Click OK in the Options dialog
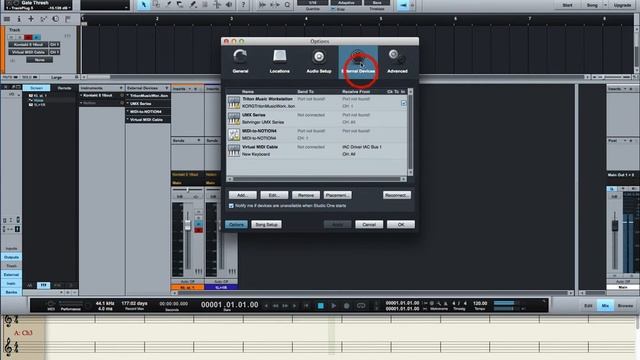640x360 pixels. coord(400,224)
